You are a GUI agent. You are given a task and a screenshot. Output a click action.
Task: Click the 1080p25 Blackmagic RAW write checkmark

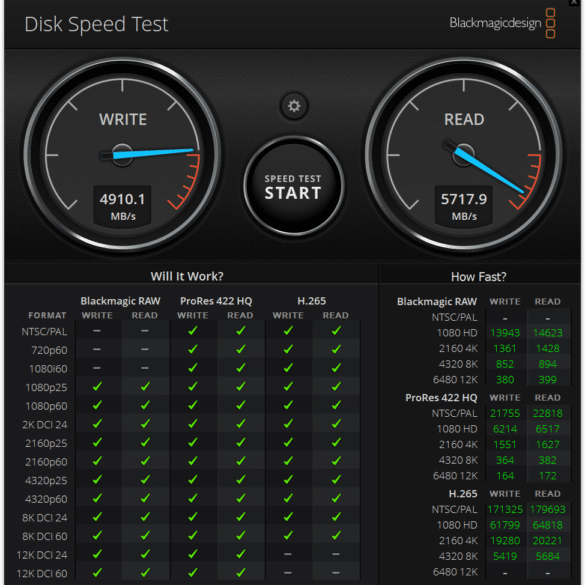[x=97, y=387]
